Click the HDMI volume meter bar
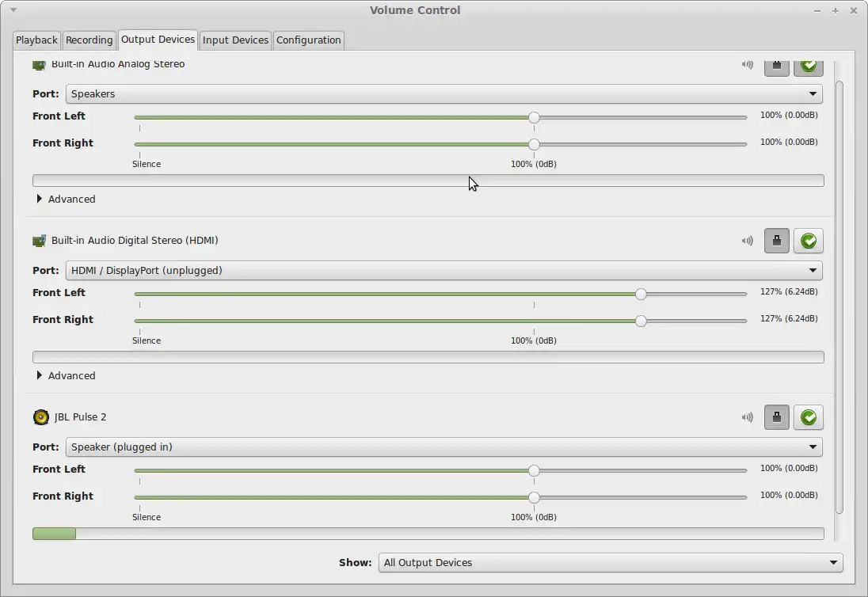This screenshot has height=597, width=868. (x=428, y=357)
